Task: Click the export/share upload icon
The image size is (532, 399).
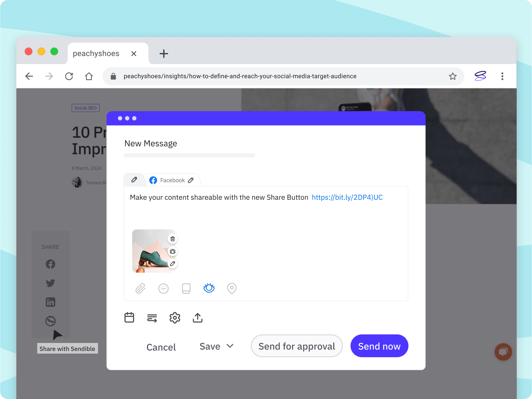Action: [198, 318]
